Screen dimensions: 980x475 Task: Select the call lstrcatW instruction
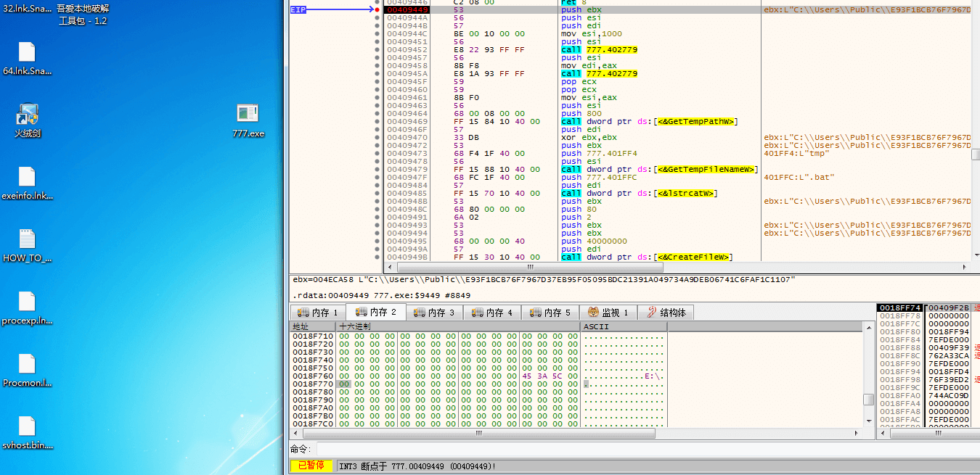pos(640,194)
